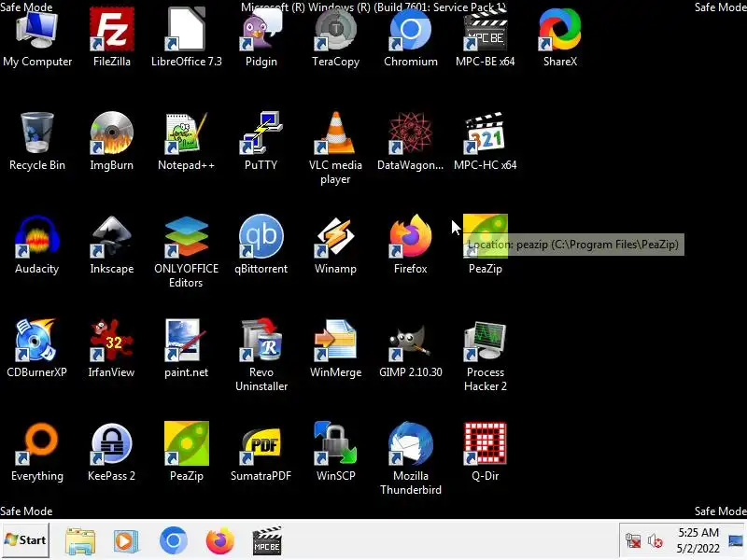Click the network disconnected tray icon

tap(633, 541)
